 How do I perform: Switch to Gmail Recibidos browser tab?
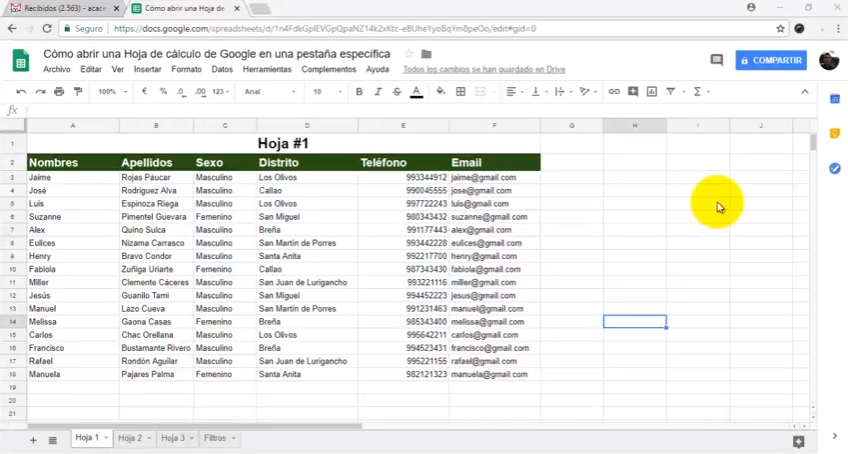tap(65, 9)
